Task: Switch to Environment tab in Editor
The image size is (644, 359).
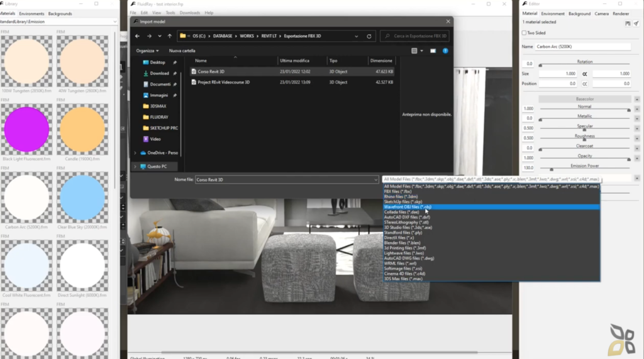Action: (x=552, y=14)
